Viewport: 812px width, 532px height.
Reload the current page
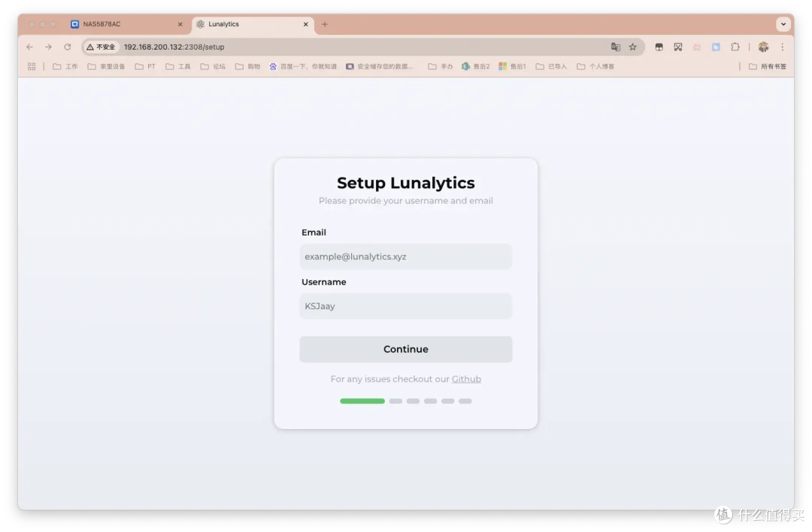click(x=68, y=47)
